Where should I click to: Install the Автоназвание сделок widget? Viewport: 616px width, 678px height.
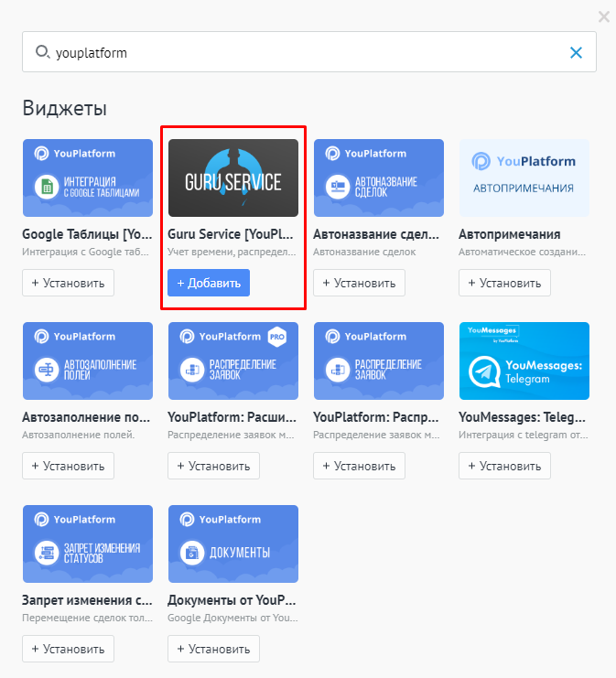coord(359,283)
